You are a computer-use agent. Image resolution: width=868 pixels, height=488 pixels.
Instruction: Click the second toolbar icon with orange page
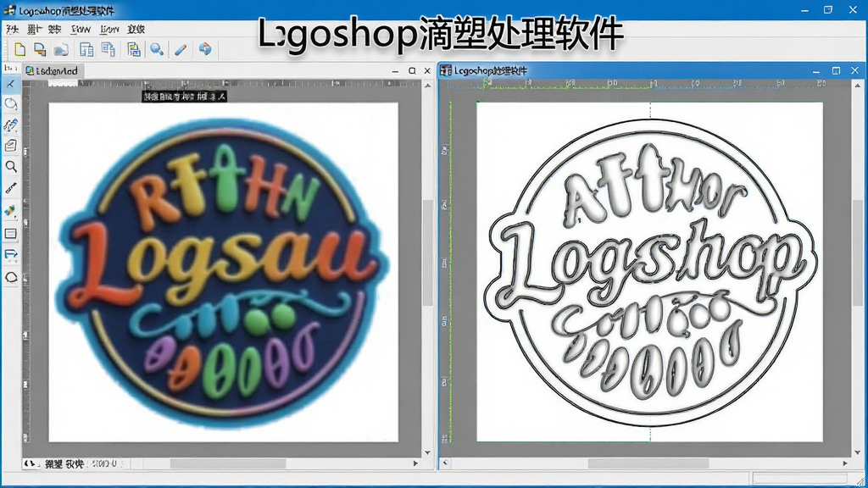[x=40, y=49]
